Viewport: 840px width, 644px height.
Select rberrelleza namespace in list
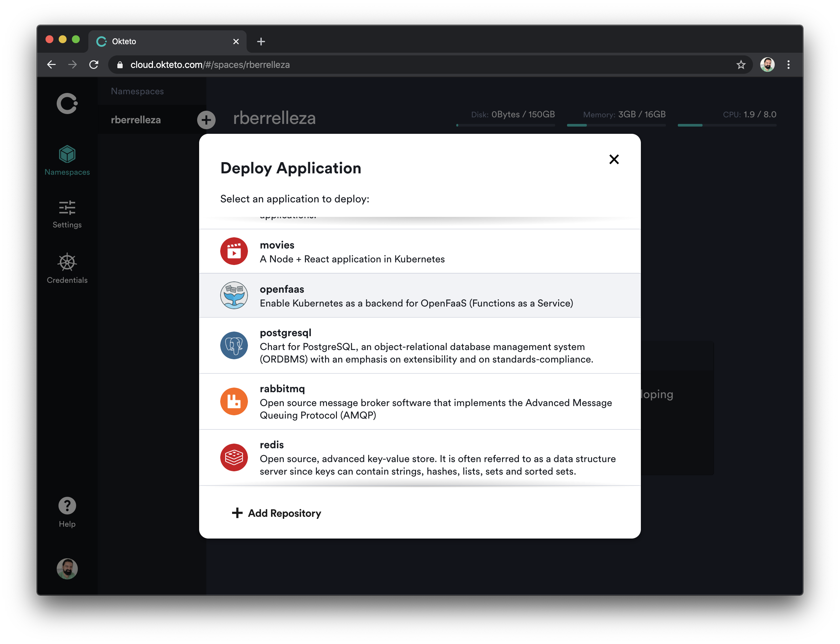[136, 120]
